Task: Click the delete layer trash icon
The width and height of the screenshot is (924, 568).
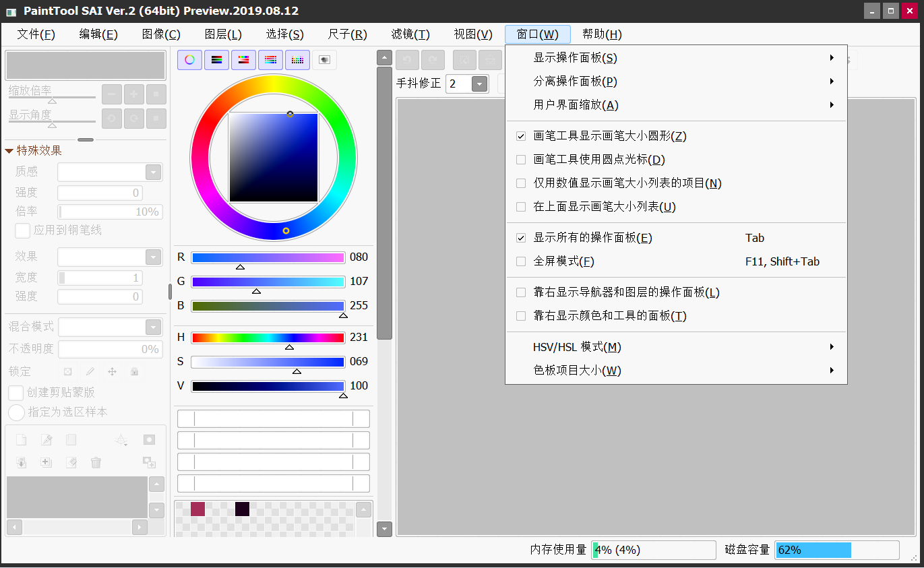Action: pyautogui.click(x=96, y=462)
